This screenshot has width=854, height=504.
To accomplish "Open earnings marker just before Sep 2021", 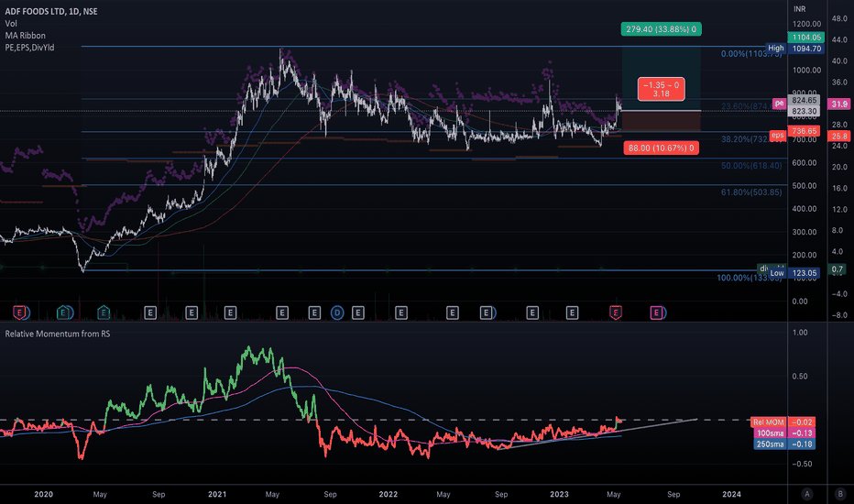I will pyautogui.click(x=314, y=312).
